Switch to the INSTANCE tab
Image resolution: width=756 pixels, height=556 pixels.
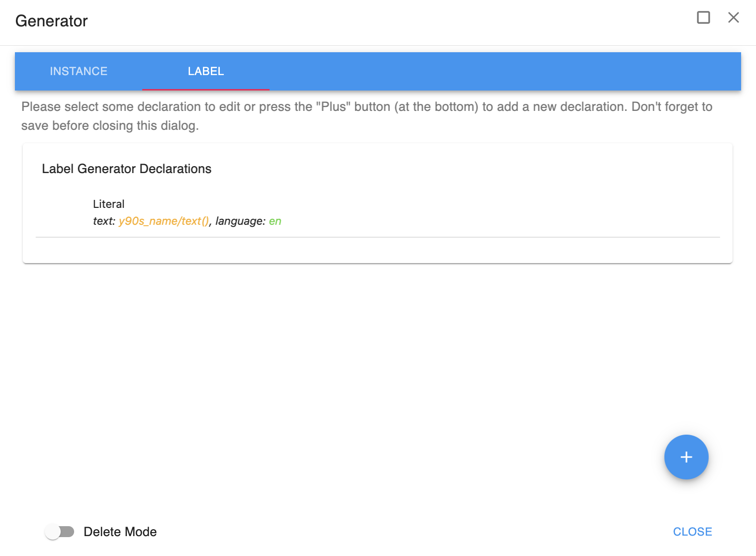(x=79, y=71)
